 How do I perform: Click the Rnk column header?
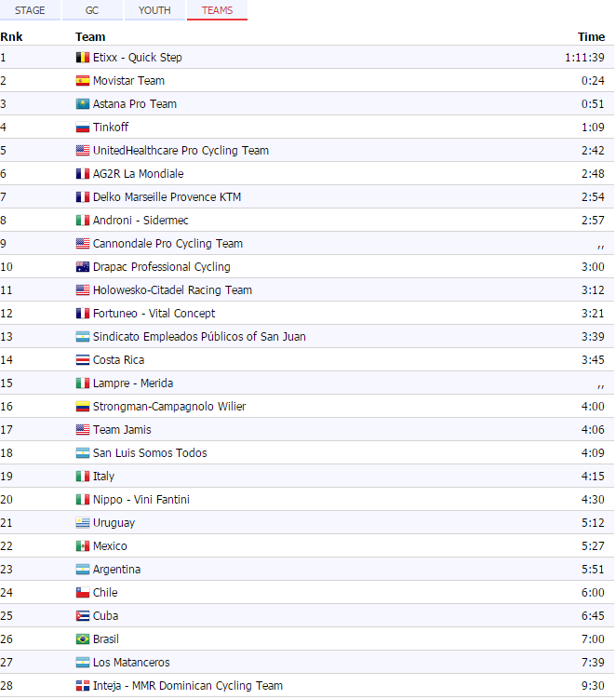[11, 36]
